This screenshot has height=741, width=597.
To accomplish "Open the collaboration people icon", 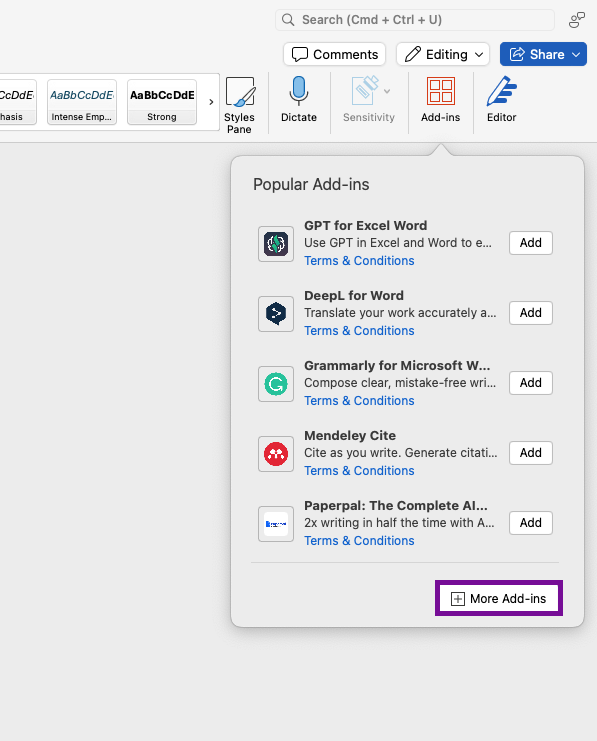I will coord(577,20).
